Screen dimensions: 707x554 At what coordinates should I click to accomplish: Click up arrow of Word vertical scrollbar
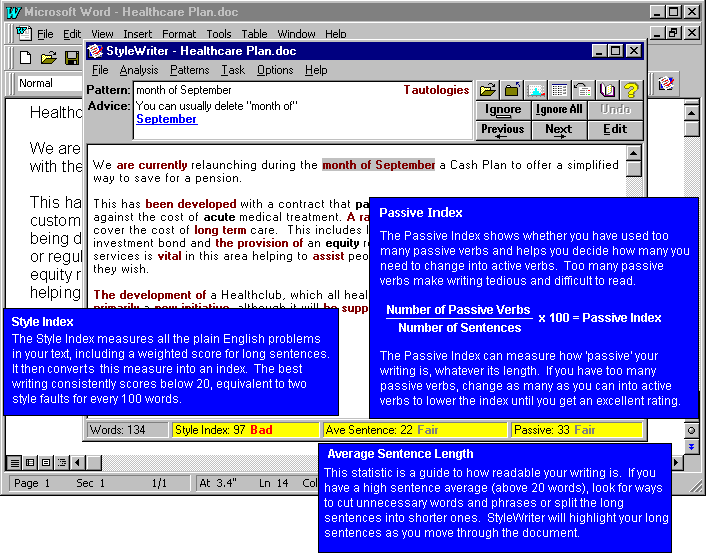pos(691,113)
